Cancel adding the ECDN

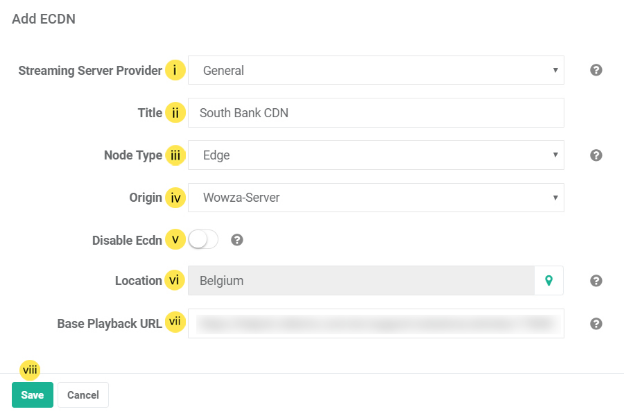[x=83, y=395]
